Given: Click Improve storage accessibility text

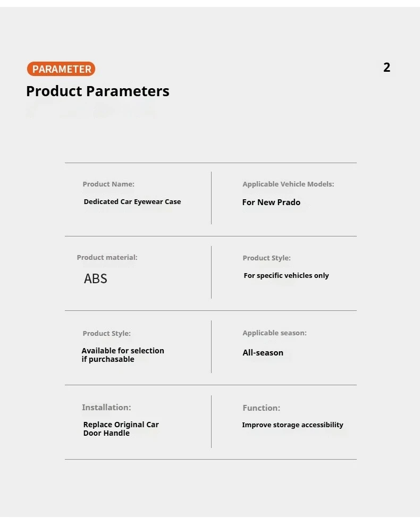Looking at the screenshot, I should [293, 425].
